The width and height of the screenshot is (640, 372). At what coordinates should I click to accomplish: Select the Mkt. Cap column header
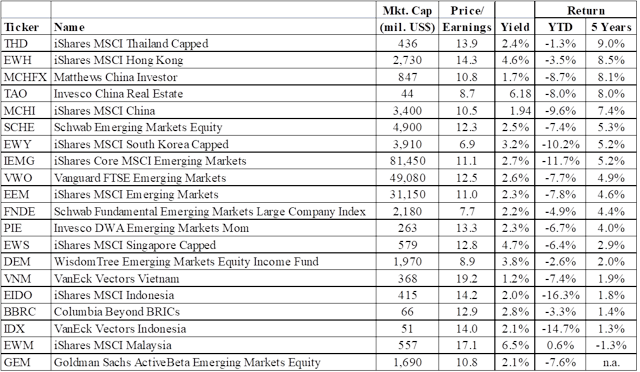(407, 19)
